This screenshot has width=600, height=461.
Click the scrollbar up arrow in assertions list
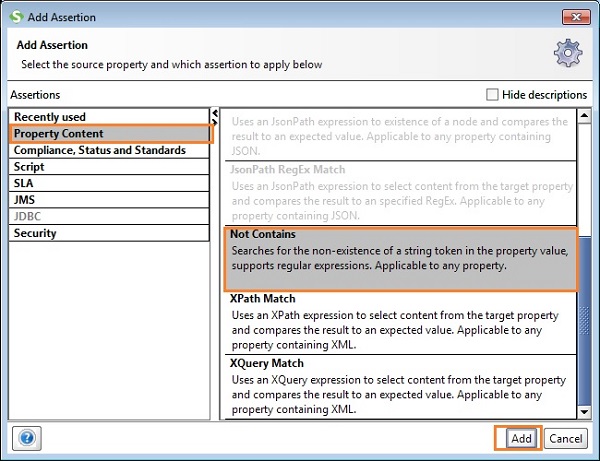[x=584, y=113]
